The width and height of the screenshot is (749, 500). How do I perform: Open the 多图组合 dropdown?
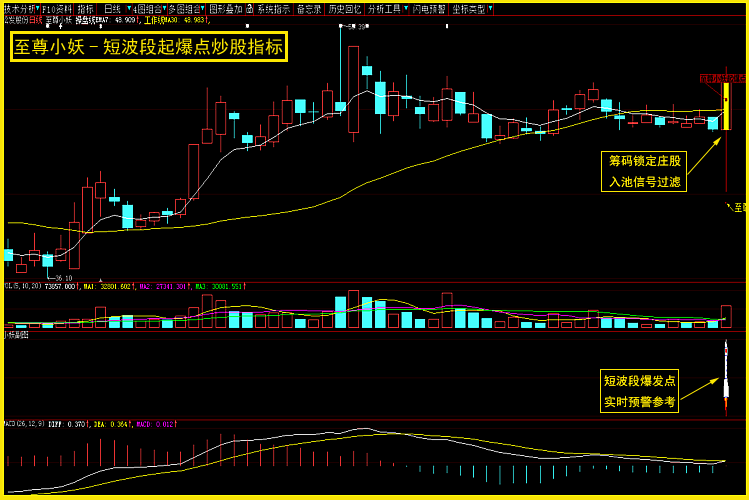coord(184,8)
